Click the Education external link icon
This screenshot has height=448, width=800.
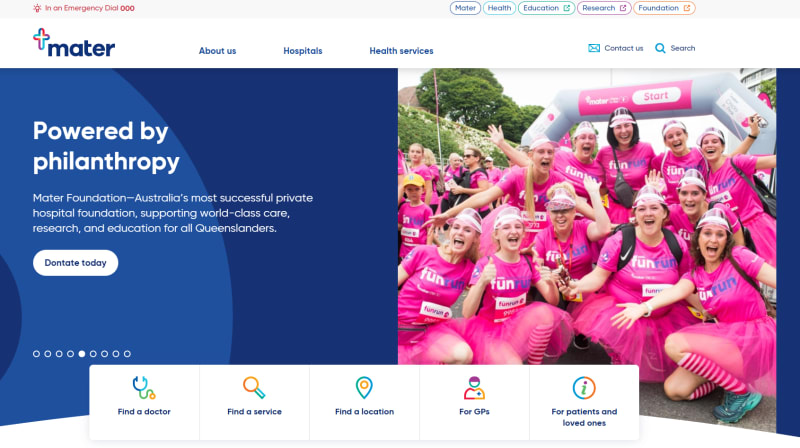(x=566, y=8)
